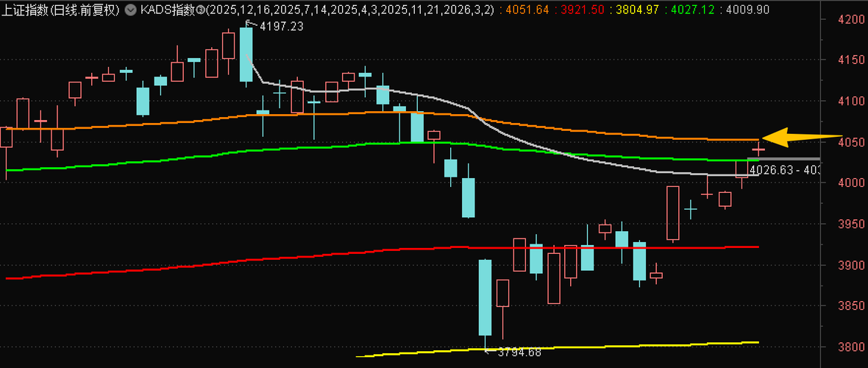The image size is (868, 368).
Task: Select the orange indicator line near 4051
Action: pos(382,113)
